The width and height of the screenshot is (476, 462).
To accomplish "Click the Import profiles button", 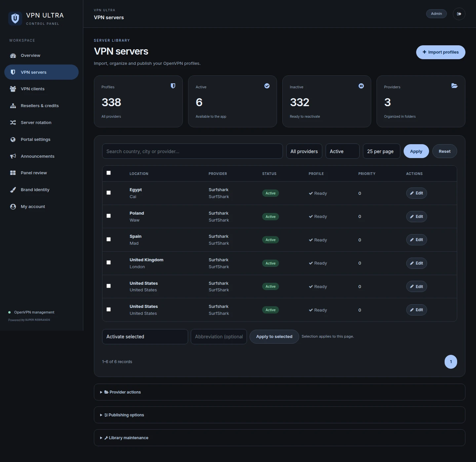I will (441, 52).
